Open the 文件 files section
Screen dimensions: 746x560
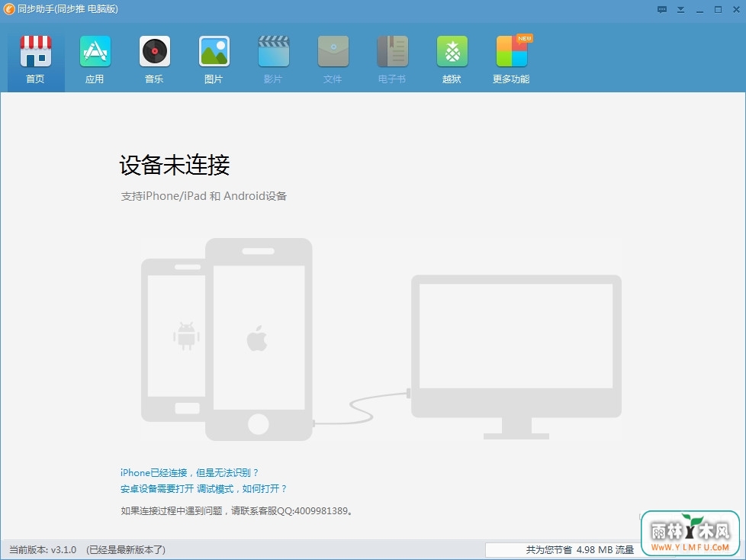coord(333,59)
